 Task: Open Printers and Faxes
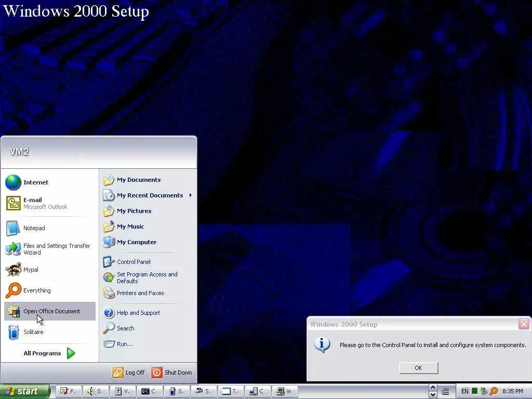(148, 293)
